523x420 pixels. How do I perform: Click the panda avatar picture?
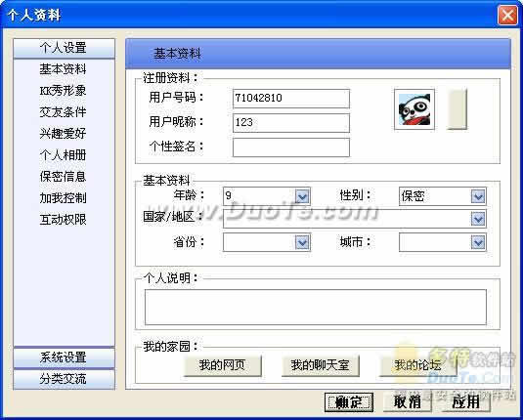pos(414,109)
